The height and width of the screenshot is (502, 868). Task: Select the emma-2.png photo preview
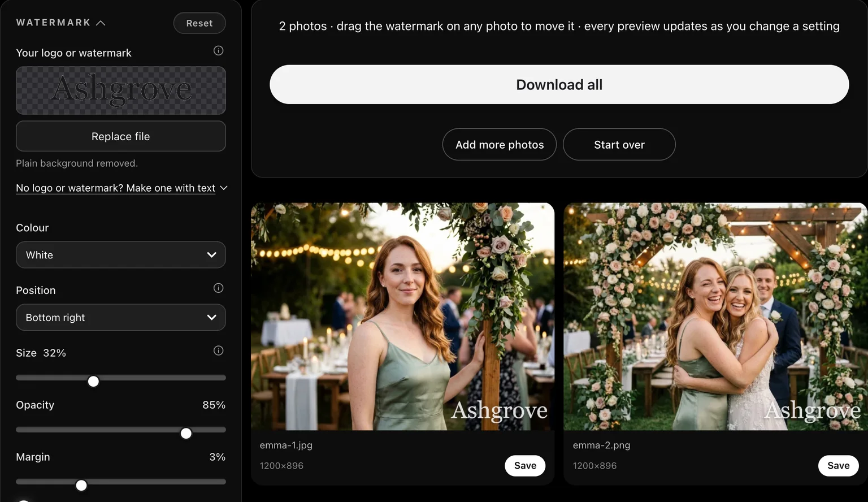click(x=716, y=317)
